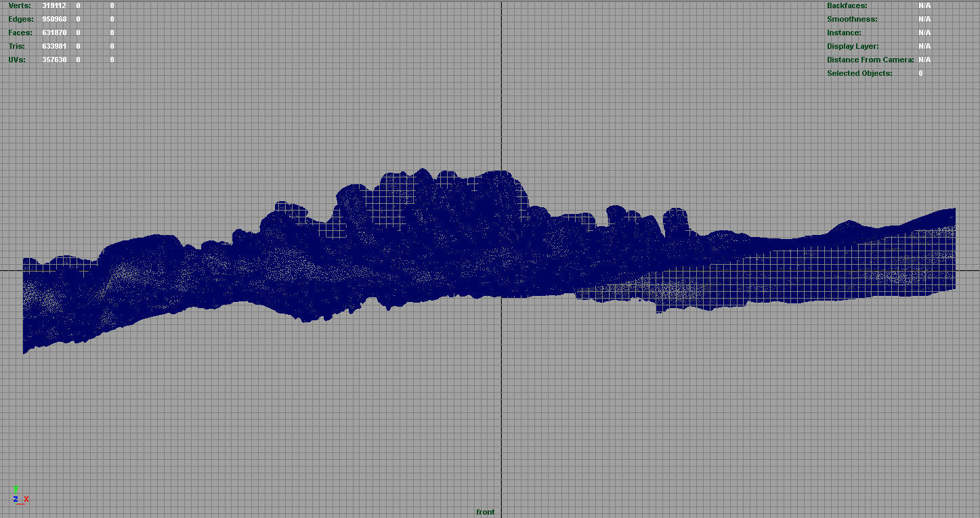Click the N/A value beside Instance

coord(924,33)
